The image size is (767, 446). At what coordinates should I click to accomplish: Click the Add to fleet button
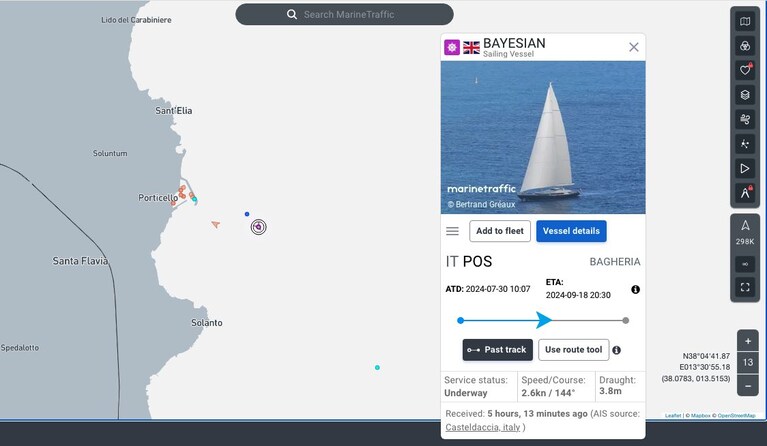[x=500, y=231]
